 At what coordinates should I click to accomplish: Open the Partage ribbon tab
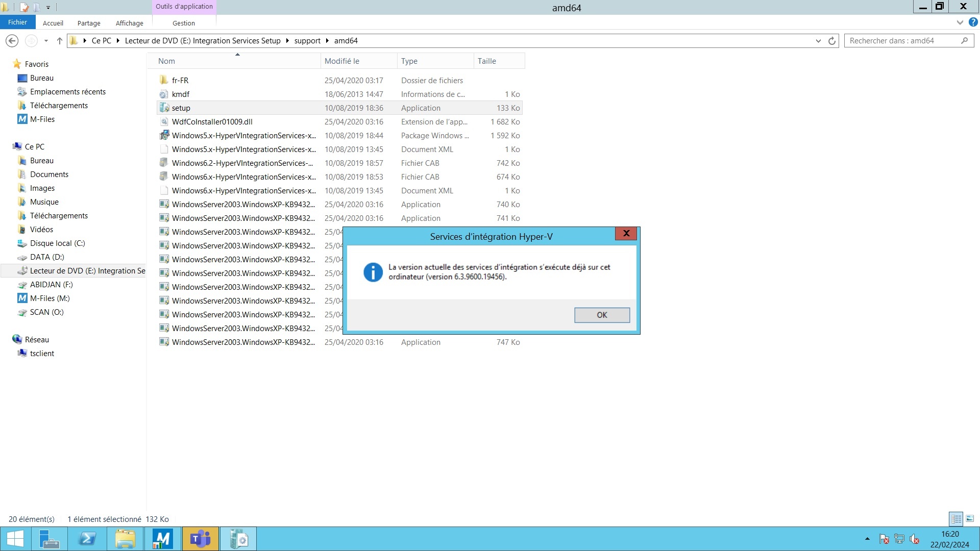pyautogui.click(x=89, y=23)
